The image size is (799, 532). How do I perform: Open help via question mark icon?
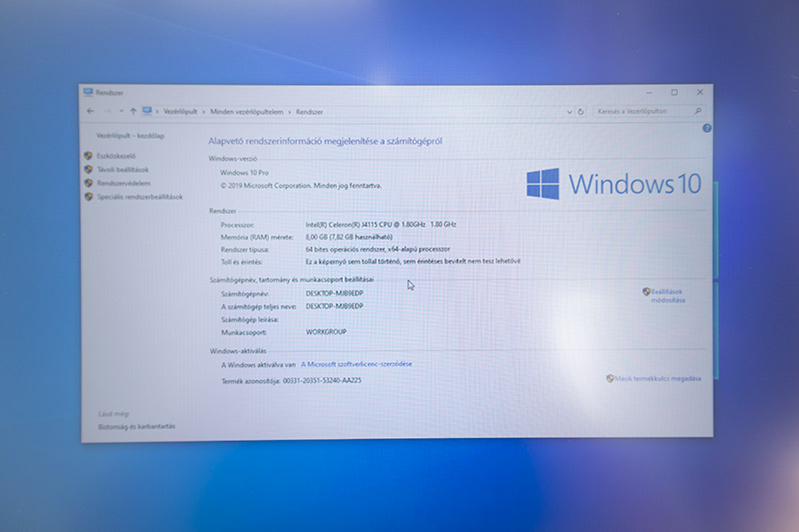click(707, 129)
